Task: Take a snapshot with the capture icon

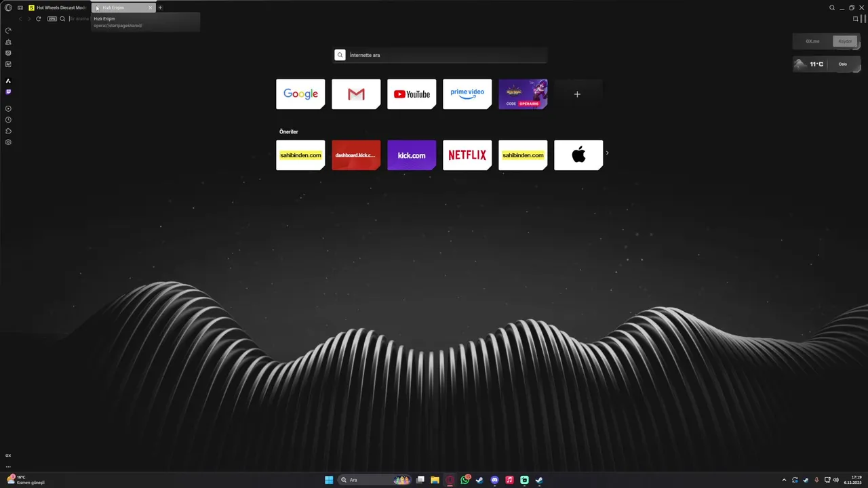Action: pyautogui.click(x=856, y=19)
